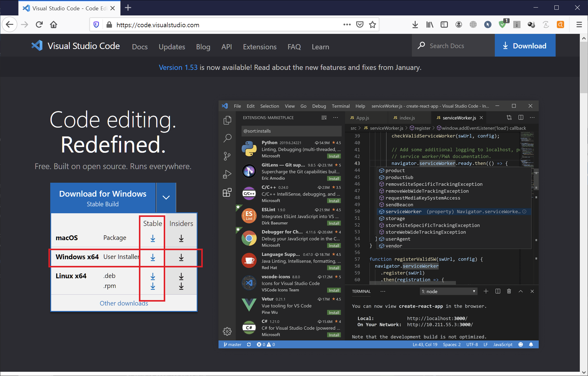Click the page vertical scrollbar thumb

[x=584, y=68]
